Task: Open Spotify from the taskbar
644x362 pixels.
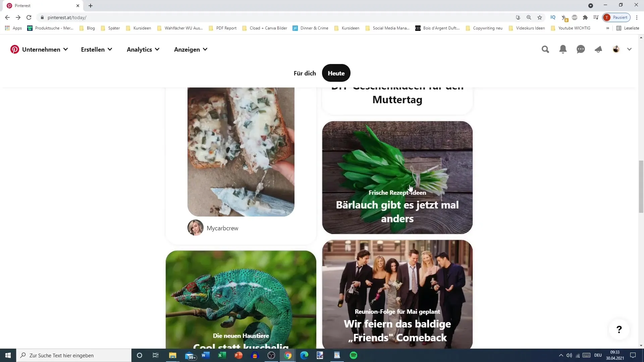Action: coord(354,355)
